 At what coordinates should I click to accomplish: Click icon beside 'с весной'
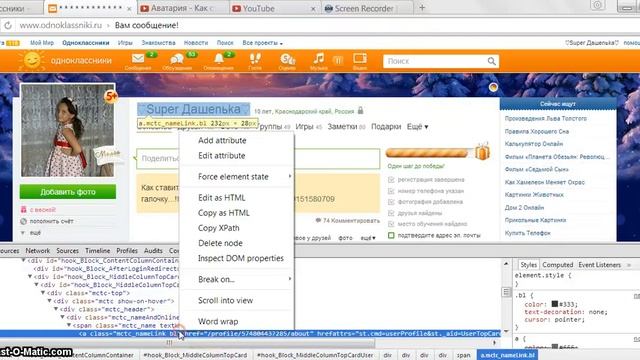click(24, 210)
